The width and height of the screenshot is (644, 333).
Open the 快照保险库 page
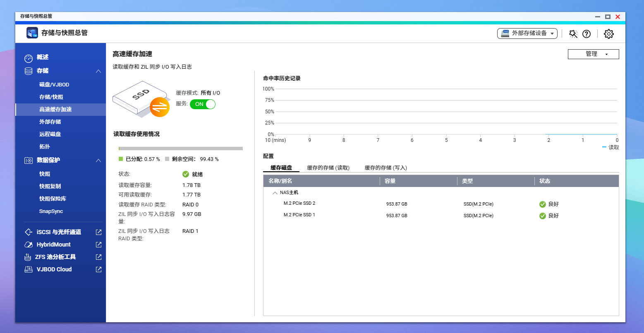click(53, 199)
